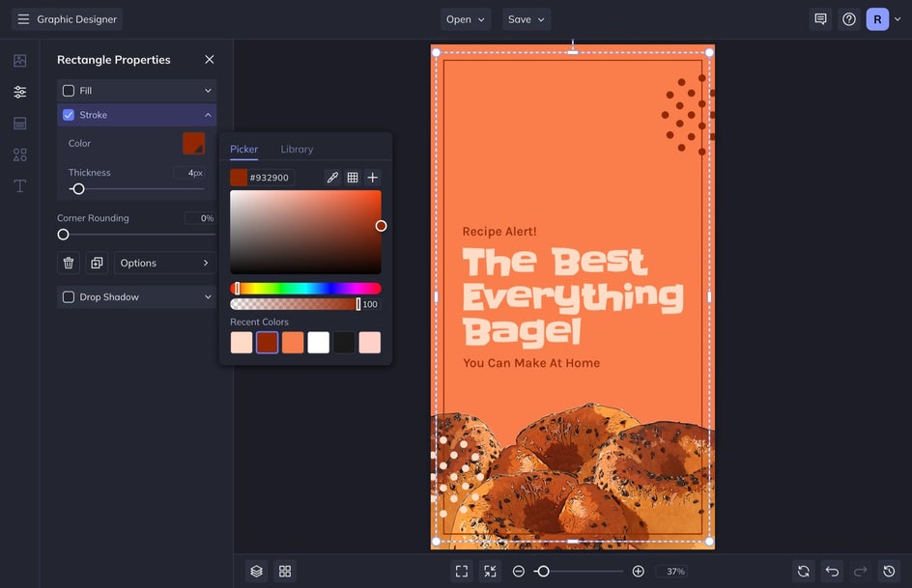912x588 pixels.
Task: Click the opacity value 100 field
Action: [x=371, y=304]
